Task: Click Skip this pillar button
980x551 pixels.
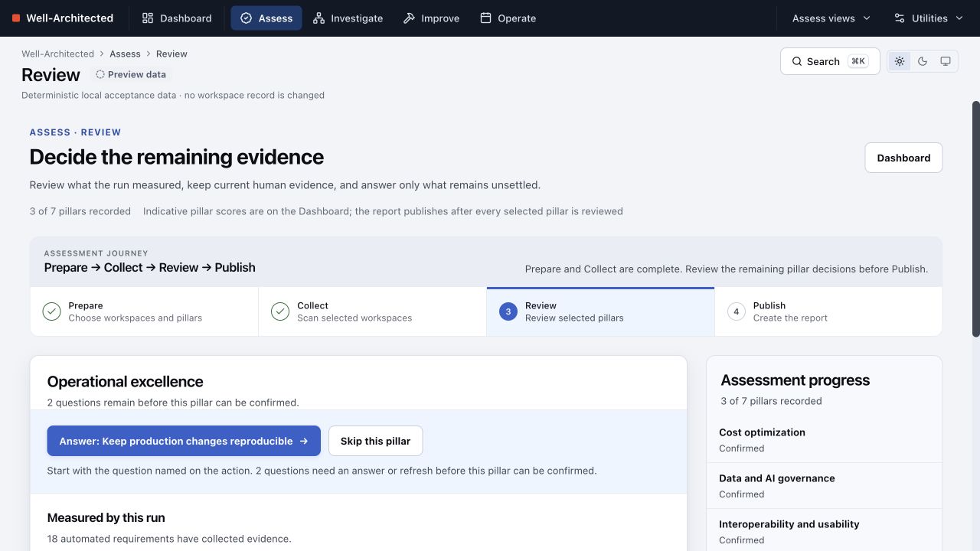Action: click(375, 441)
